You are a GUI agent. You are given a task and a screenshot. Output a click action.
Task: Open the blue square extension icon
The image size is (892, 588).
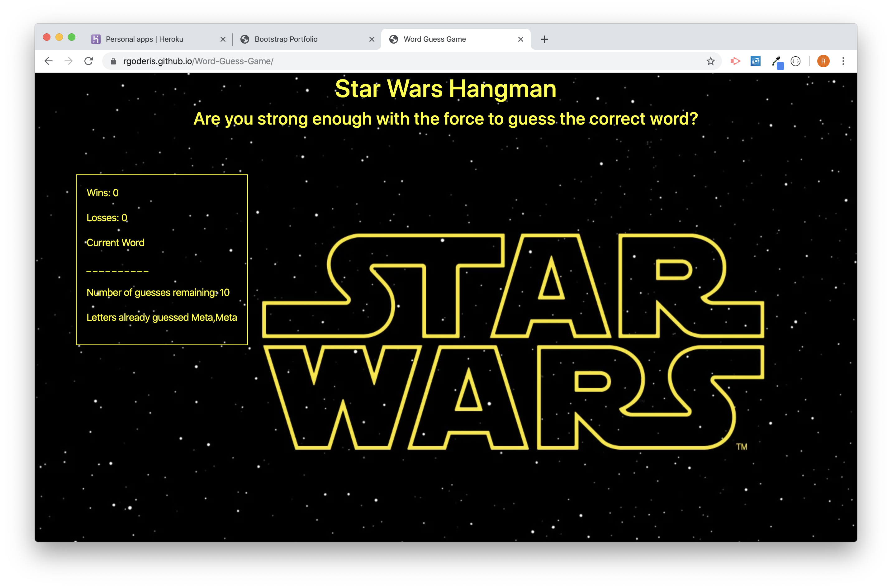click(x=755, y=61)
